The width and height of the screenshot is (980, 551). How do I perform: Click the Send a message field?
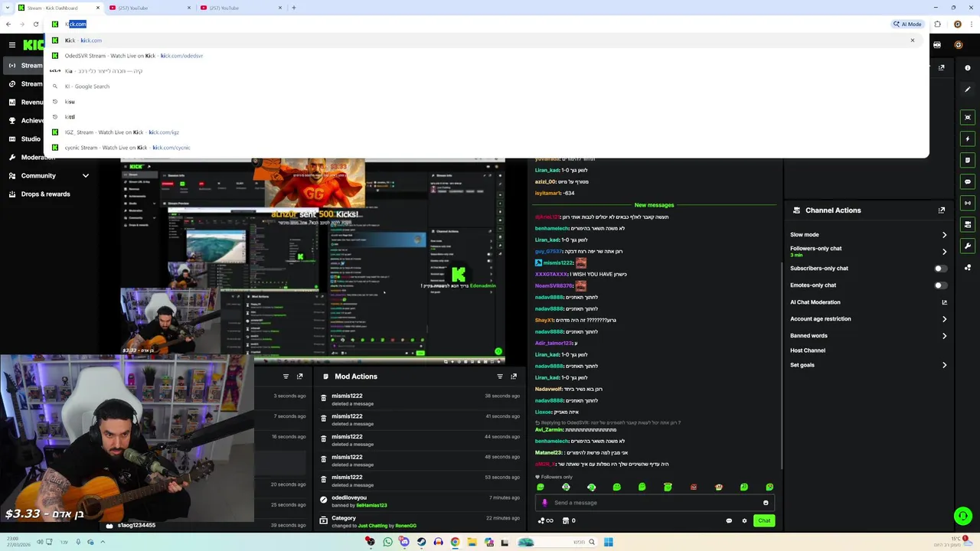click(655, 503)
